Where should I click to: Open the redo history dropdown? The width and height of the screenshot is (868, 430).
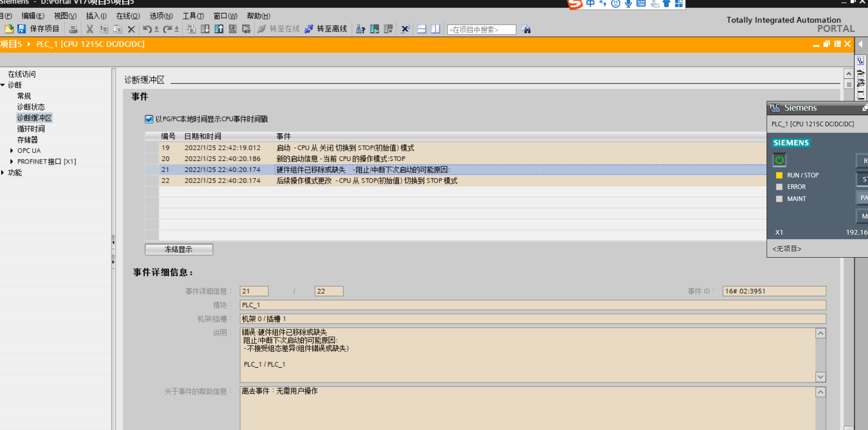coord(177,29)
